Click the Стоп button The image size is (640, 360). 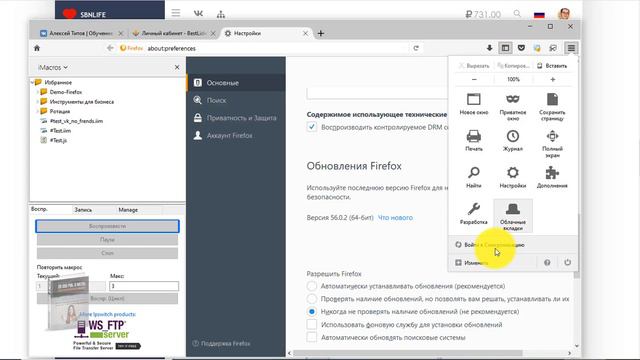(107, 253)
